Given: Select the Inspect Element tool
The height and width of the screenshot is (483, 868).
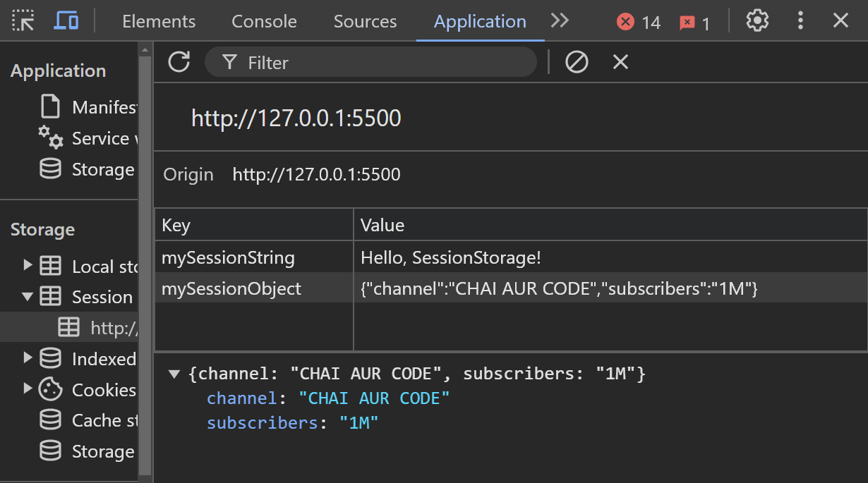Looking at the screenshot, I should coord(23,20).
